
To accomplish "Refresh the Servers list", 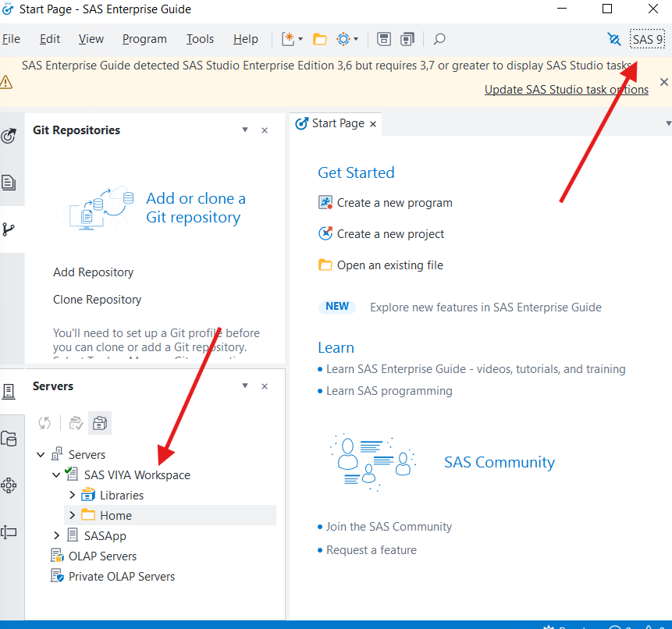I will tap(44, 422).
